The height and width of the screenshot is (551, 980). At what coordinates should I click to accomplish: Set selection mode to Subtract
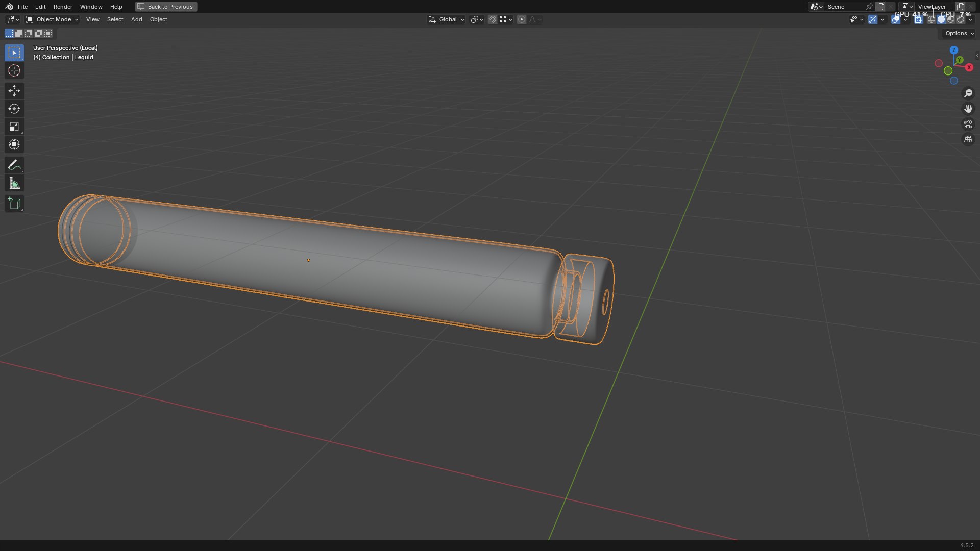point(29,33)
